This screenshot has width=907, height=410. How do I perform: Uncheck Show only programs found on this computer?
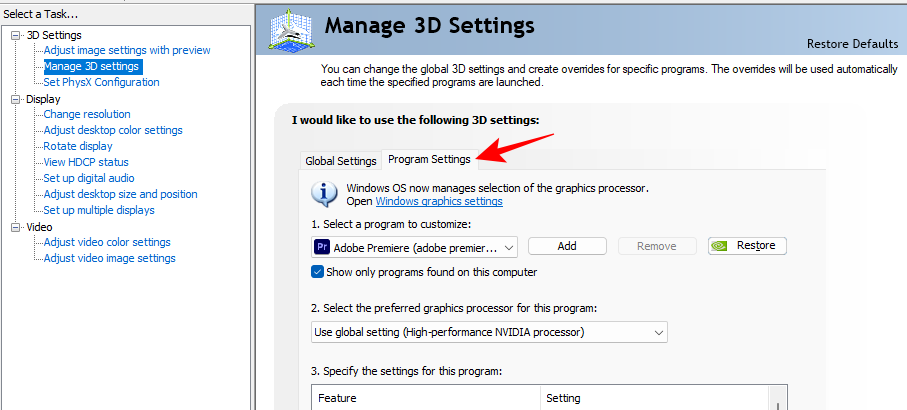318,272
